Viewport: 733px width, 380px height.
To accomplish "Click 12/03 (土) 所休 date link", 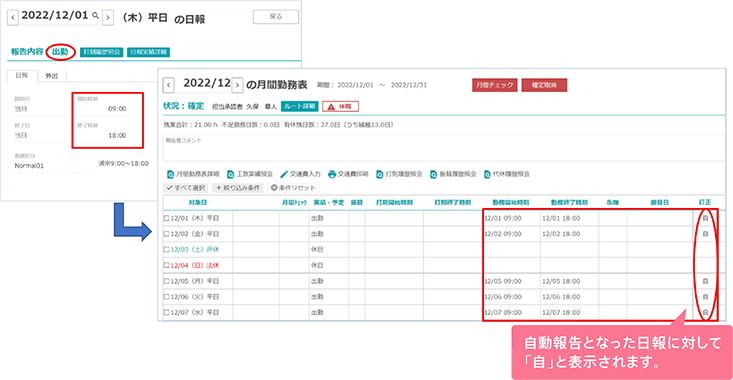I will pos(194,250).
